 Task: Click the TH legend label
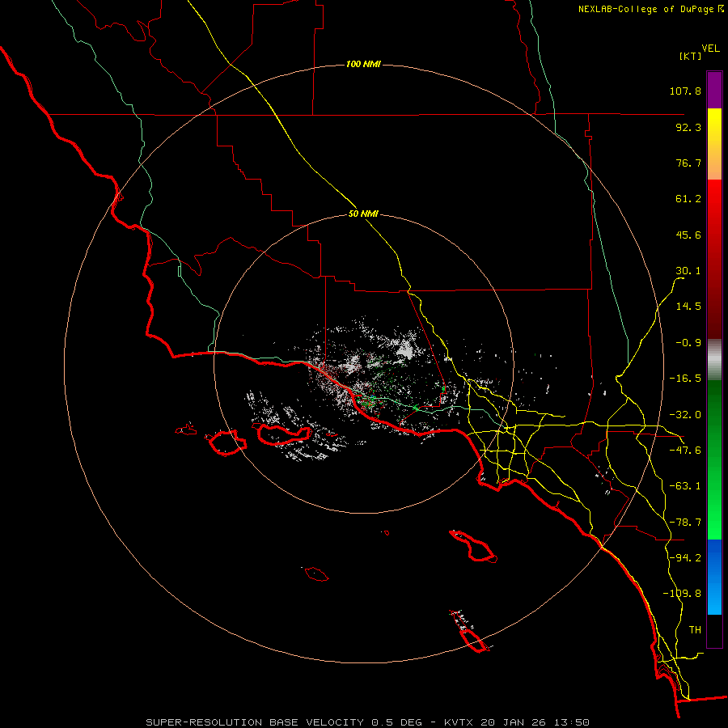[x=695, y=630]
